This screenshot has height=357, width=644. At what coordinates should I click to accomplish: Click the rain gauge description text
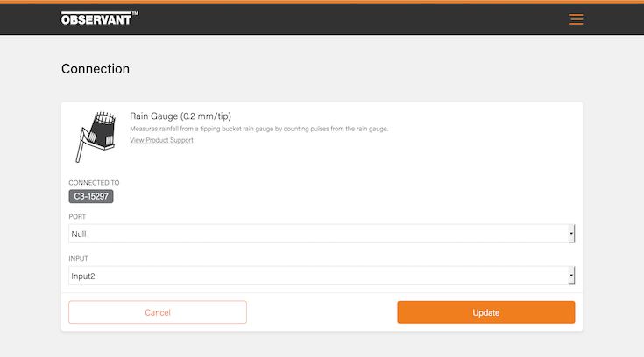coord(258,129)
